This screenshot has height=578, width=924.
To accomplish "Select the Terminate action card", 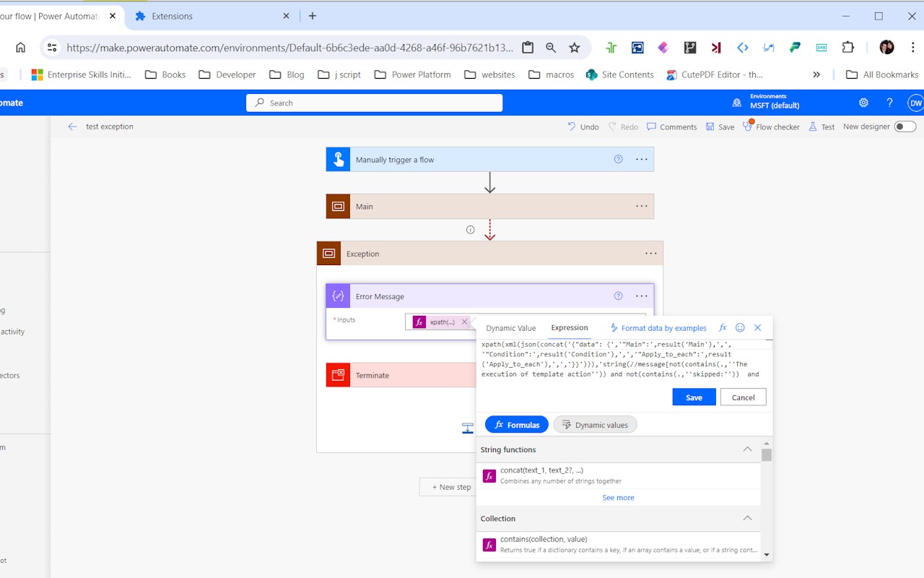I will [401, 375].
